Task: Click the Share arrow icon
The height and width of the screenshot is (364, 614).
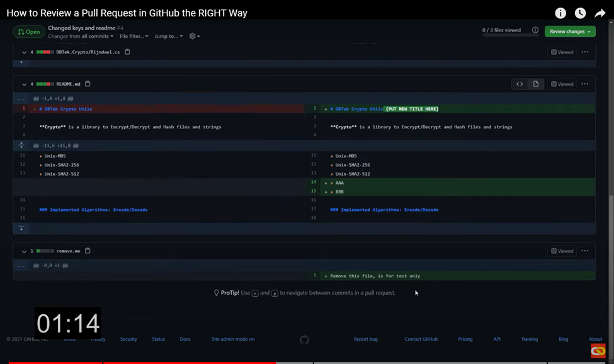Action: pyautogui.click(x=600, y=13)
